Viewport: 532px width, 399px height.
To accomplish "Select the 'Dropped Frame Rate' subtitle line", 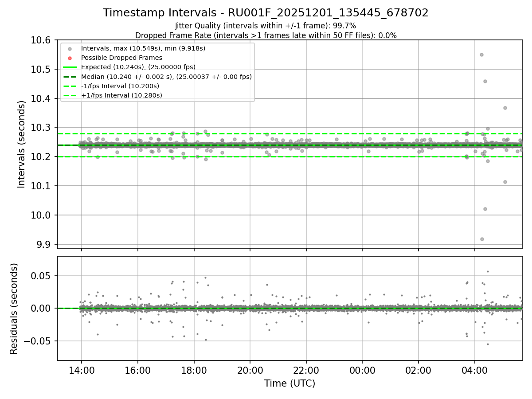I will (266, 35).
